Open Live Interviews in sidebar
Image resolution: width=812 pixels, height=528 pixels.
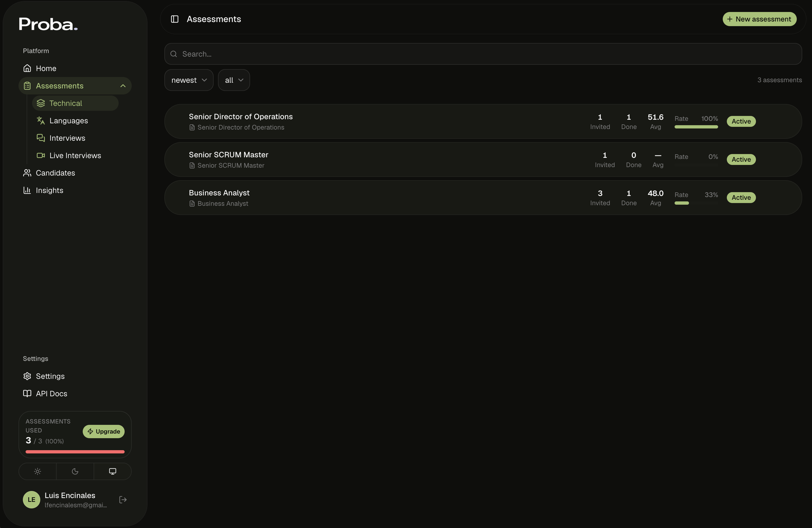point(75,155)
